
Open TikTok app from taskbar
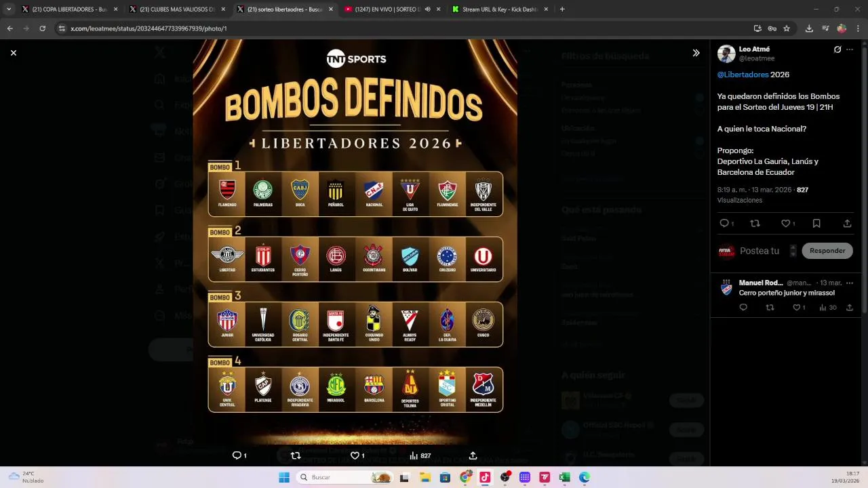[x=485, y=477]
